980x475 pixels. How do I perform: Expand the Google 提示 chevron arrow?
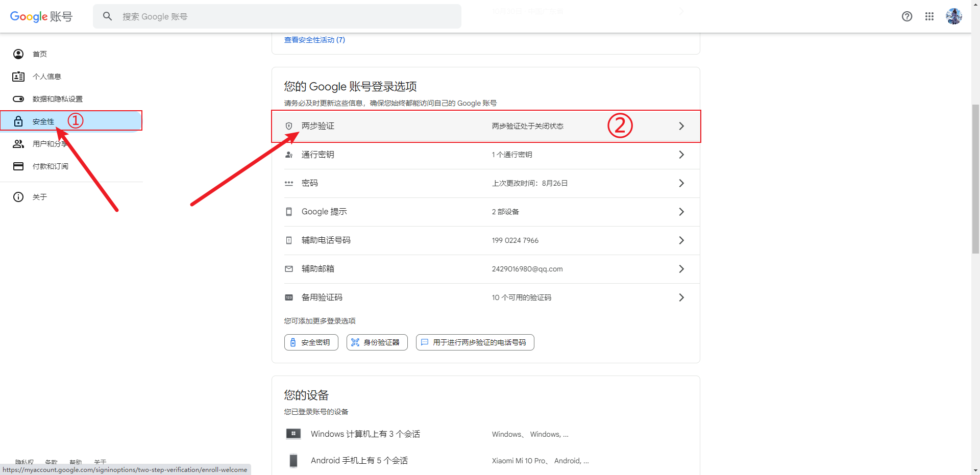click(x=681, y=212)
